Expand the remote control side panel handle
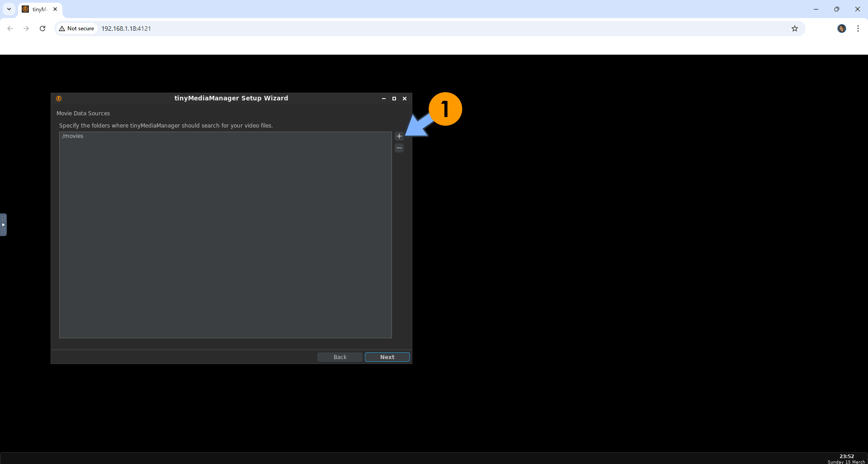868x464 pixels. pyautogui.click(x=3, y=225)
